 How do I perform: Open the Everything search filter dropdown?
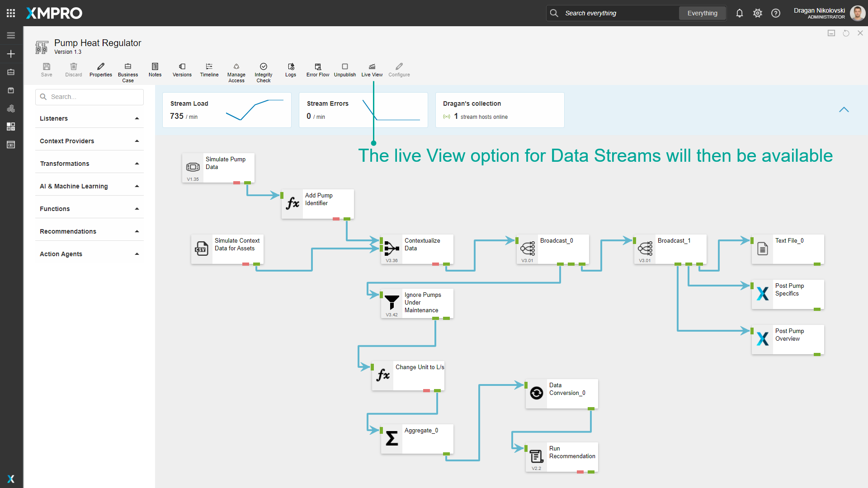coord(702,13)
